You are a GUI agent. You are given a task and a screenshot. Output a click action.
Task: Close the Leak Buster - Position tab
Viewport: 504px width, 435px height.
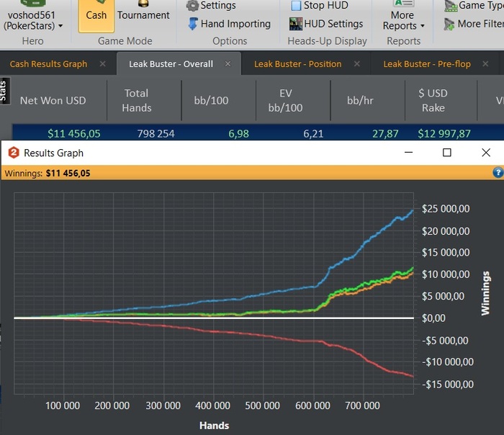[x=357, y=64]
